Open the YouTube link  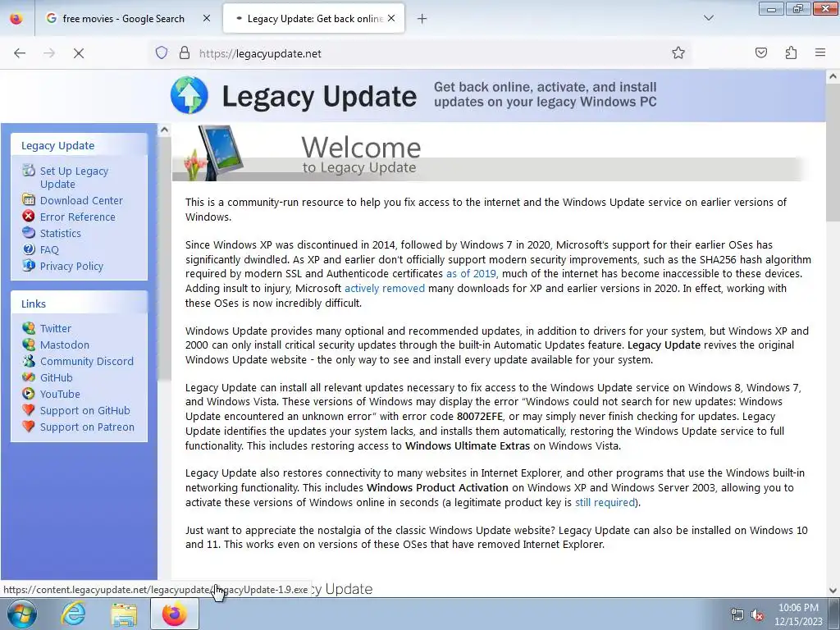(x=59, y=395)
